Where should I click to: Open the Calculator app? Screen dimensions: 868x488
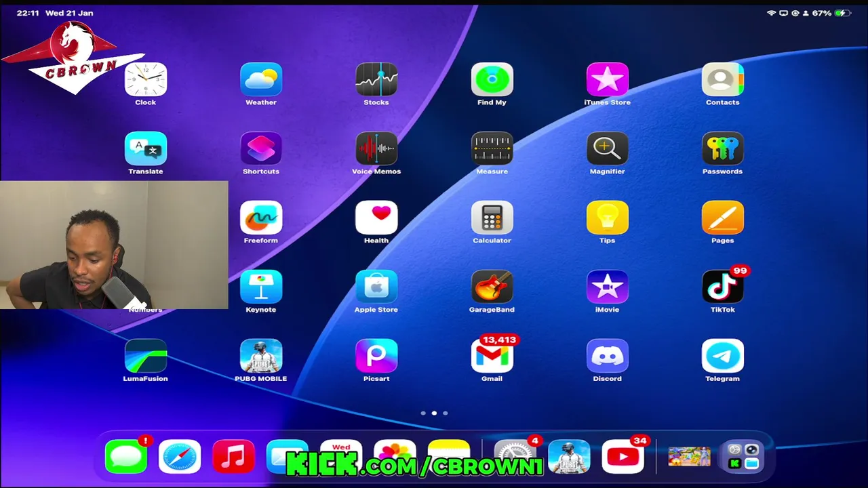492,218
